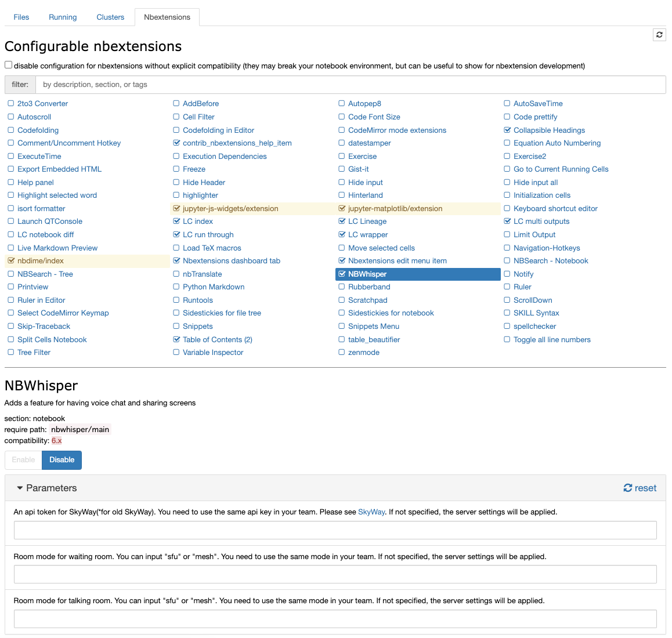This screenshot has height=638, width=672.
Task: Select the Live Markdown Preview extension
Action: [x=57, y=248]
